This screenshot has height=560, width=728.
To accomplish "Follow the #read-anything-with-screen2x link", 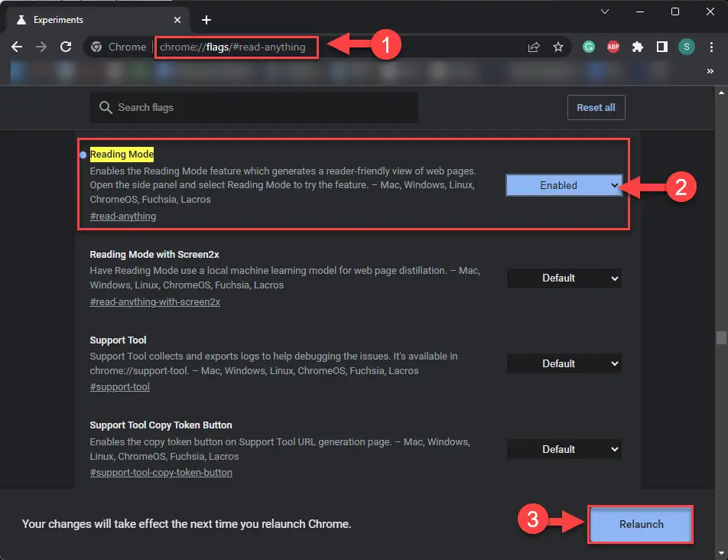I will [154, 302].
